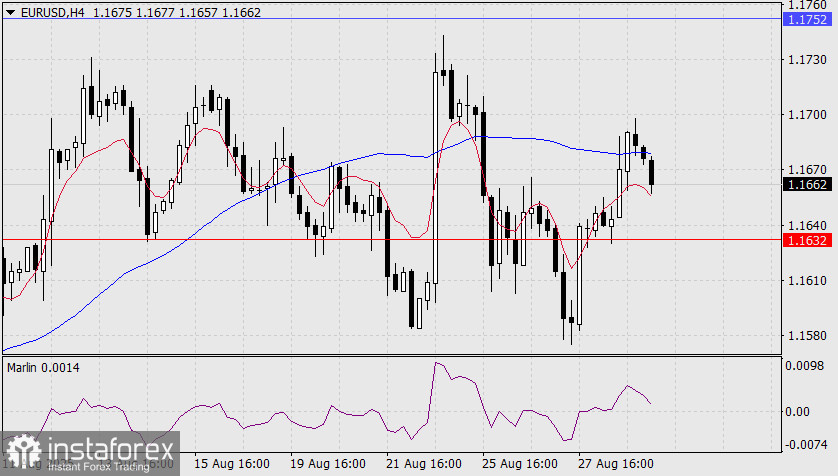Click the OHLC values 1.1675 1.1677 1.1657 1.1662

tap(177, 12)
